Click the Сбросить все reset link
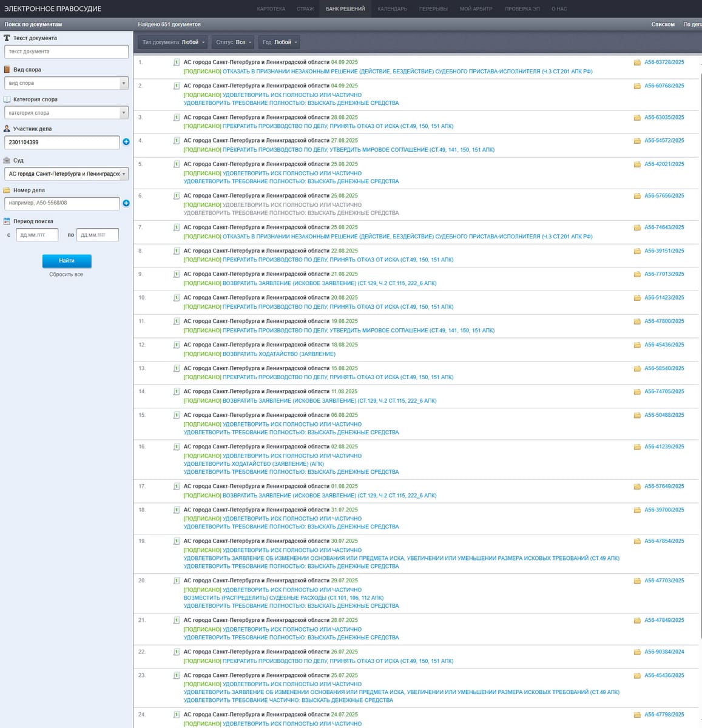The width and height of the screenshot is (702, 728). (x=66, y=275)
